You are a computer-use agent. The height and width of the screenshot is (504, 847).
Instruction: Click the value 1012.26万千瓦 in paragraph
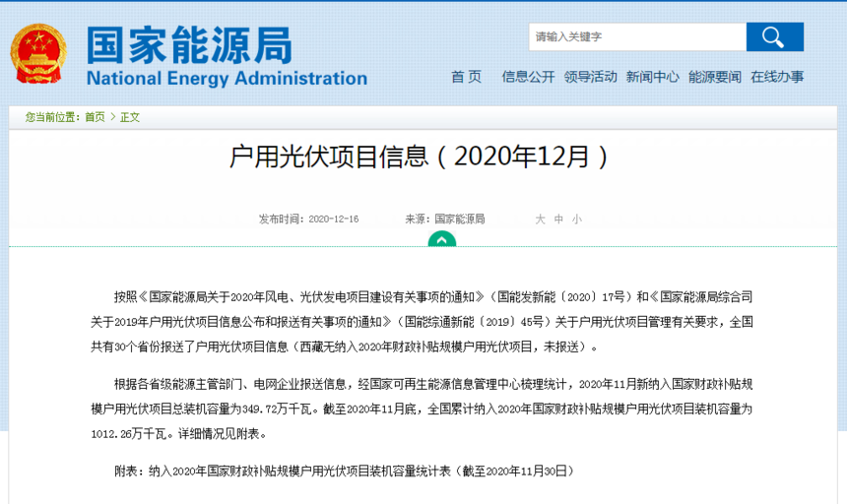click(x=129, y=434)
